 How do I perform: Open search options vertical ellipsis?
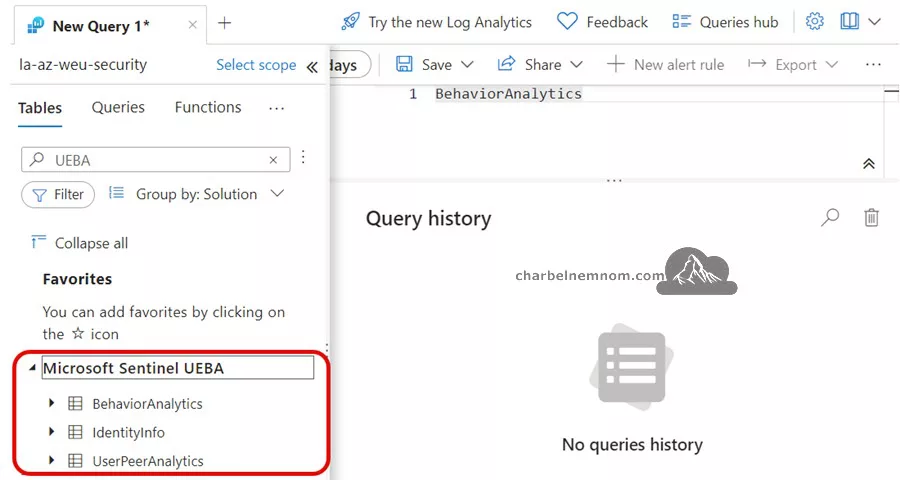[x=303, y=157]
